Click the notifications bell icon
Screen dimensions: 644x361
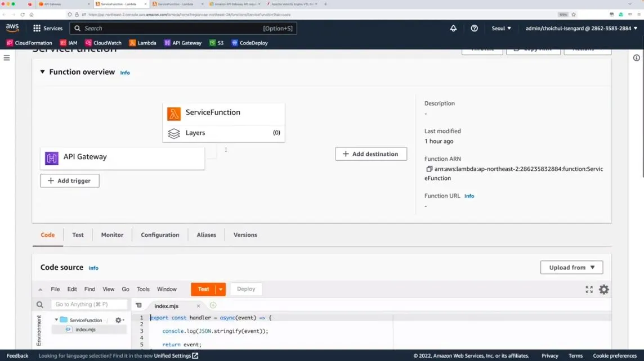(x=453, y=28)
